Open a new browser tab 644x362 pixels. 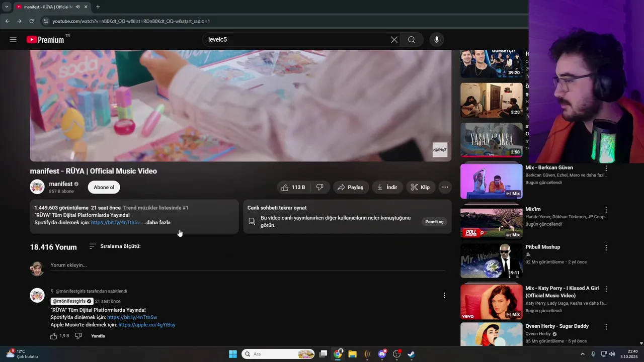point(98,7)
